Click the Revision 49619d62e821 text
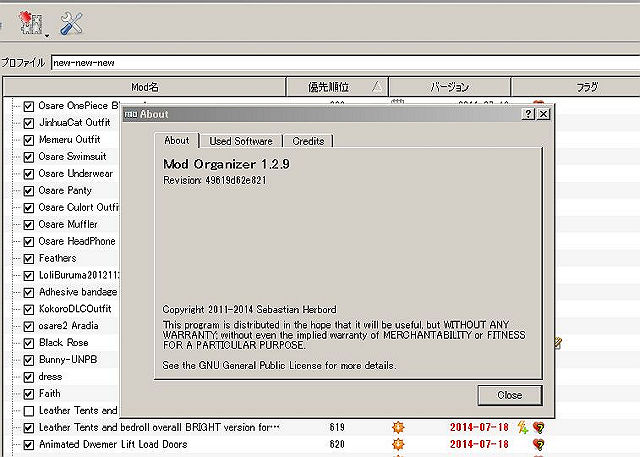Screen dimensions: 640x457 pyautogui.click(x=215, y=180)
